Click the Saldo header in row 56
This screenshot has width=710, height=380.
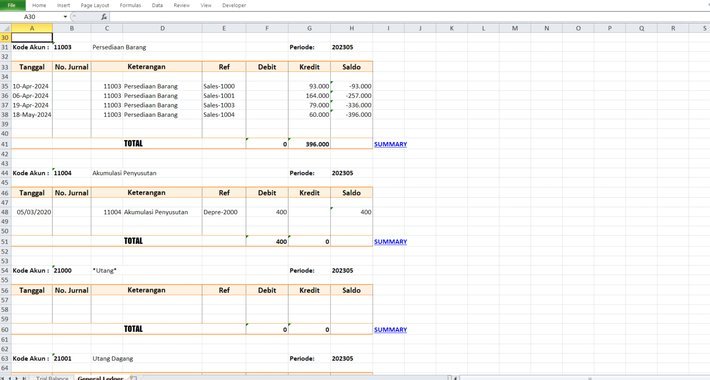(351, 290)
